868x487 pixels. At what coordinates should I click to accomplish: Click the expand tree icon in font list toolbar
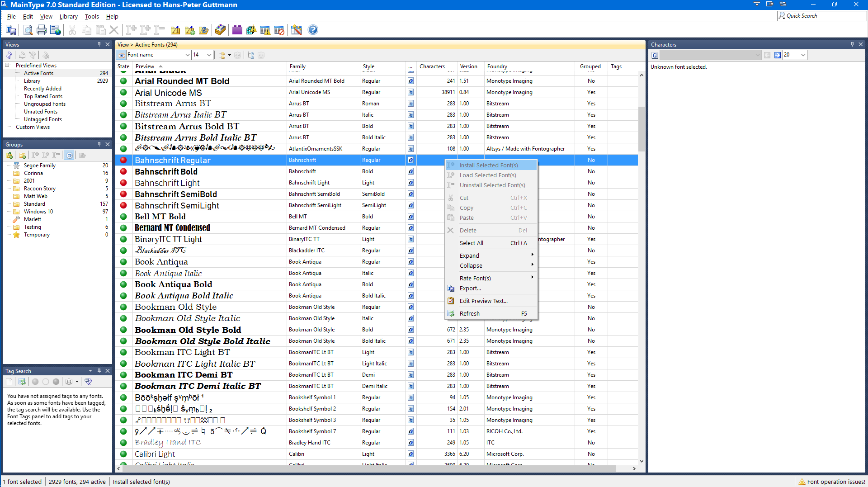pos(251,55)
